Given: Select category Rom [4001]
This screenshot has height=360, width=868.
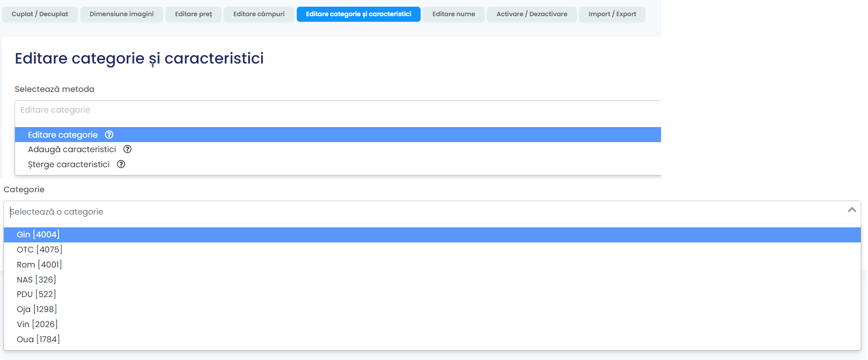Looking at the screenshot, I should click(432, 265).
